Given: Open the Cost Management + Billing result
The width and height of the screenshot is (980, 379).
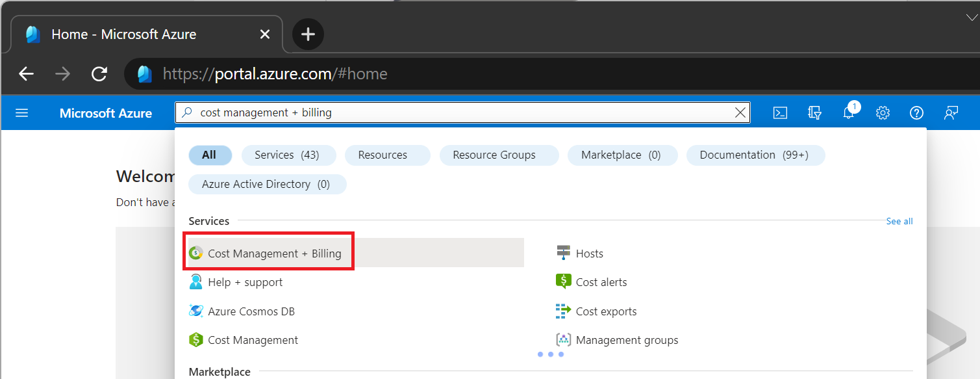Looking at the screenshot, I should [356, 253].
